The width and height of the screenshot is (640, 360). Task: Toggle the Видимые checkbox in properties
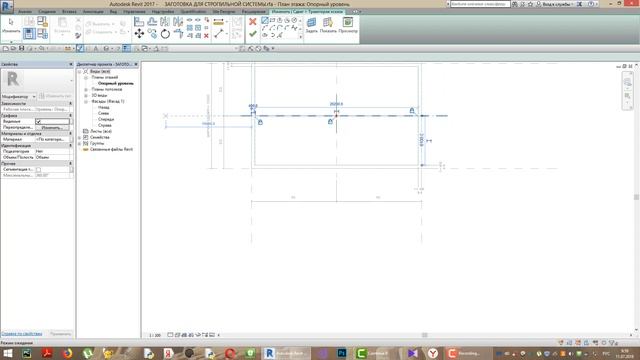coord(38,122)
